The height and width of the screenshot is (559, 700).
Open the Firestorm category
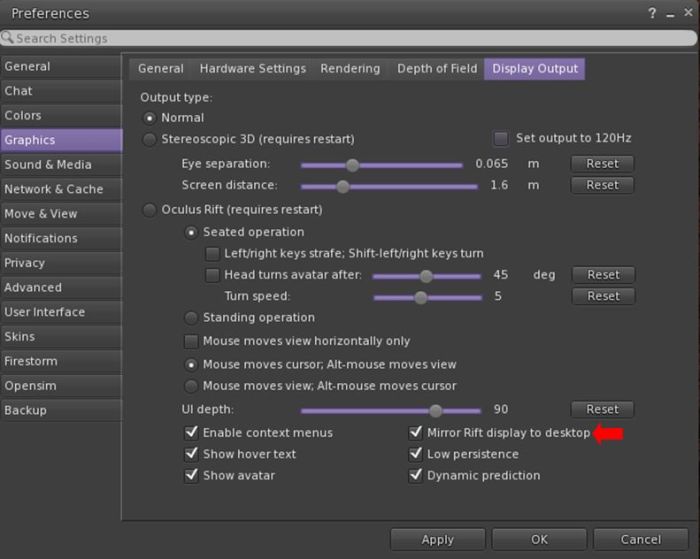pyautogui.click(x=61, y=361)
